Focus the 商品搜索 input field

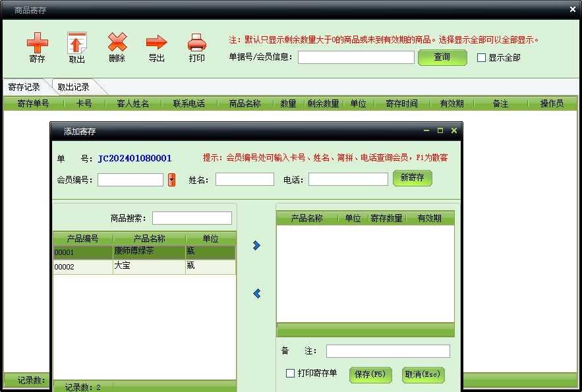(192, 218)
